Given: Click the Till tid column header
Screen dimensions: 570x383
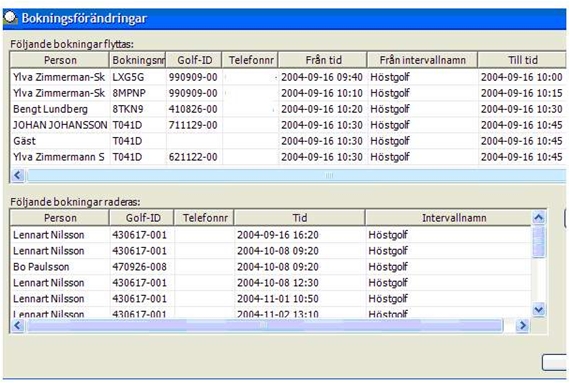Looking at the screenshot, I should pyautogui.click(x=522, y=60).
